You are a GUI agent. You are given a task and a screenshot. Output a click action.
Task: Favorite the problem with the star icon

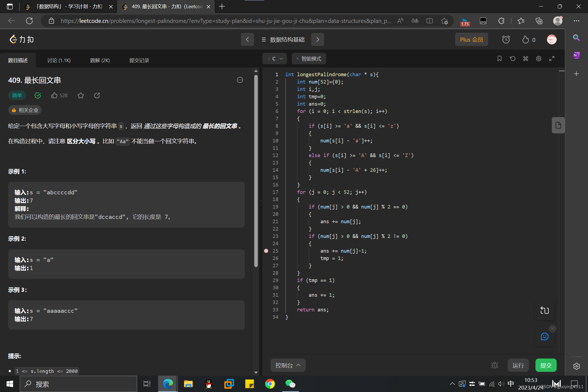click(81, 96)
